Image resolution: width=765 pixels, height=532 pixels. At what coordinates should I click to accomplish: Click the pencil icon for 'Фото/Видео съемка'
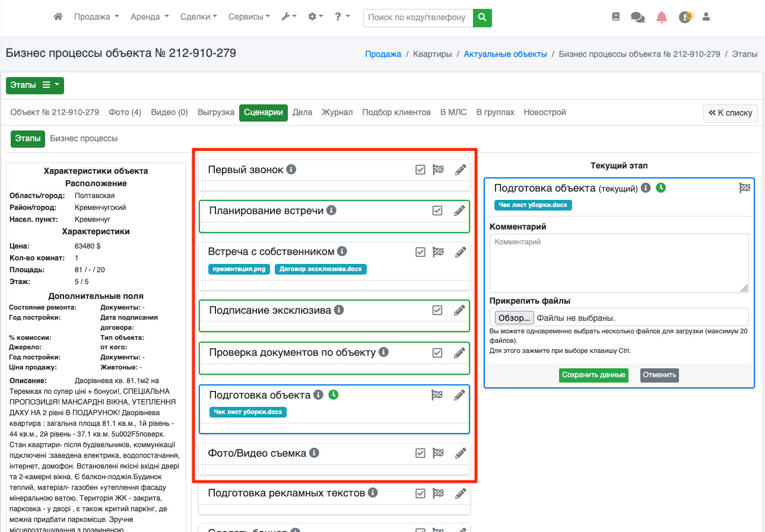pyautogui.click(x=460, y=454)
